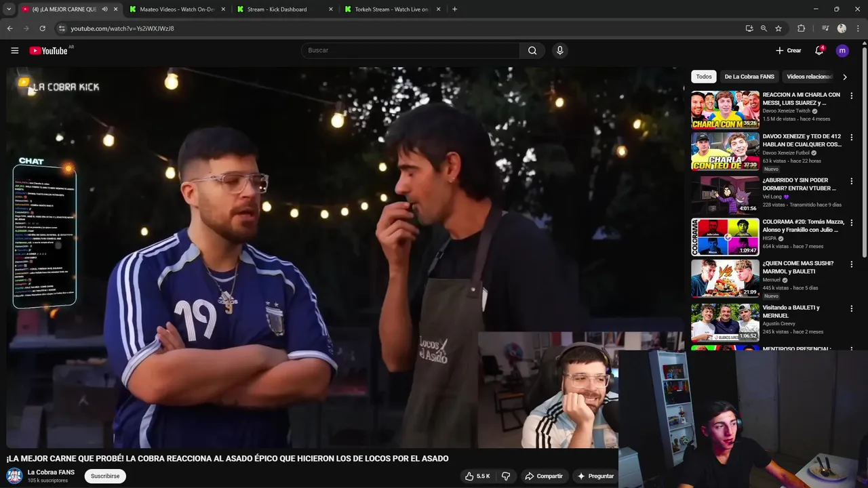The height and width of the screenshot is (488, 868).
Task: Click the search magnifier button
Action: [532, 50]
